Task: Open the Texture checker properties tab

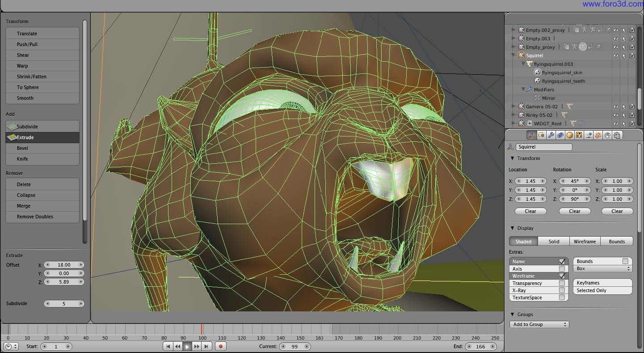Action: click(579, 135)
